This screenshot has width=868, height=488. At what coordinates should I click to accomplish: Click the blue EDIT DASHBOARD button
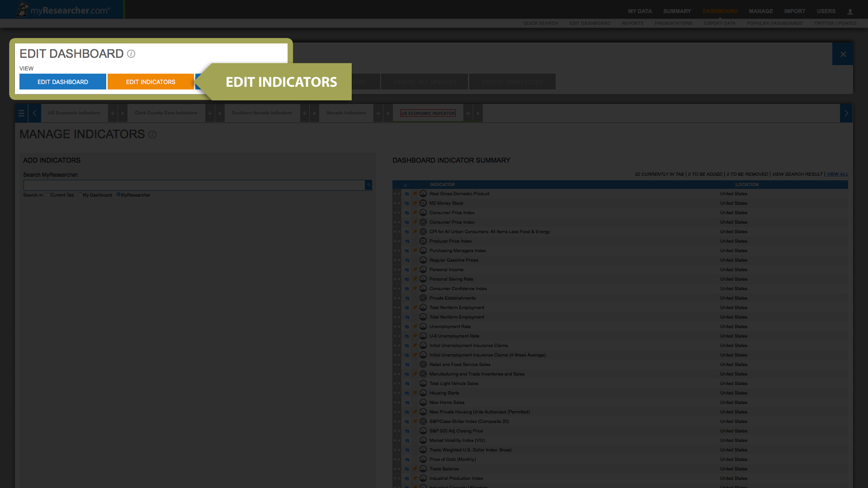pos(63,82)
